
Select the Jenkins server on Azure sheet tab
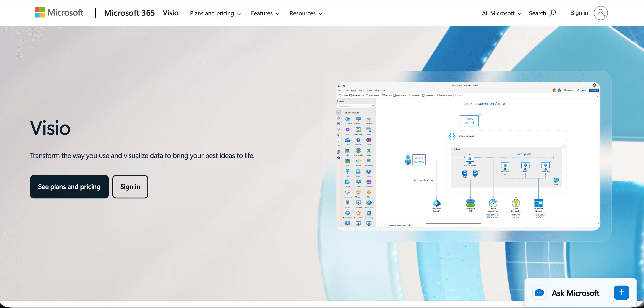(x=397, y=226)
